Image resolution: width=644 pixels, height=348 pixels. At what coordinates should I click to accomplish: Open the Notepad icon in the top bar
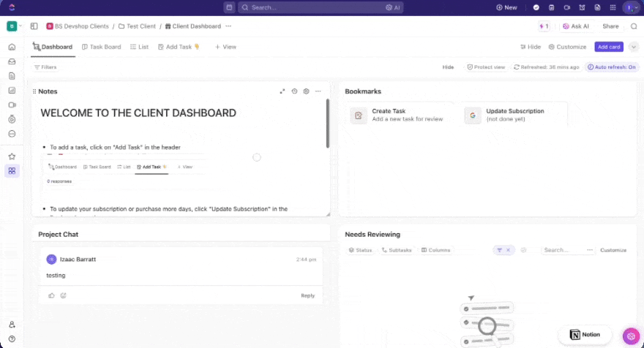552,7
